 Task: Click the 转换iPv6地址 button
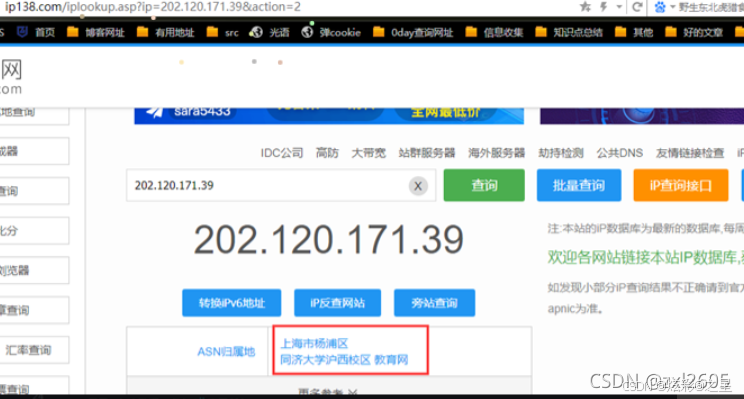point(232,303)
